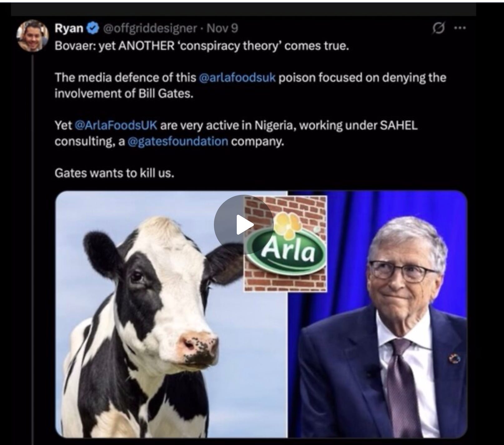Click the tweet text 'Gates wants to kill us.'
Viewport: 504px width, 445px height.
(x=114, y=173)
